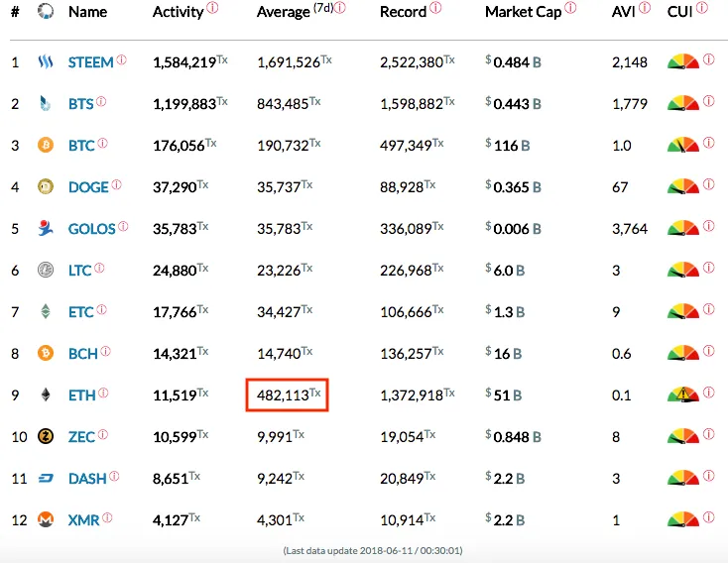Click STEEM activity value 1,584,219
Viewport: 728px width, 563px height.
pos(189,62)
